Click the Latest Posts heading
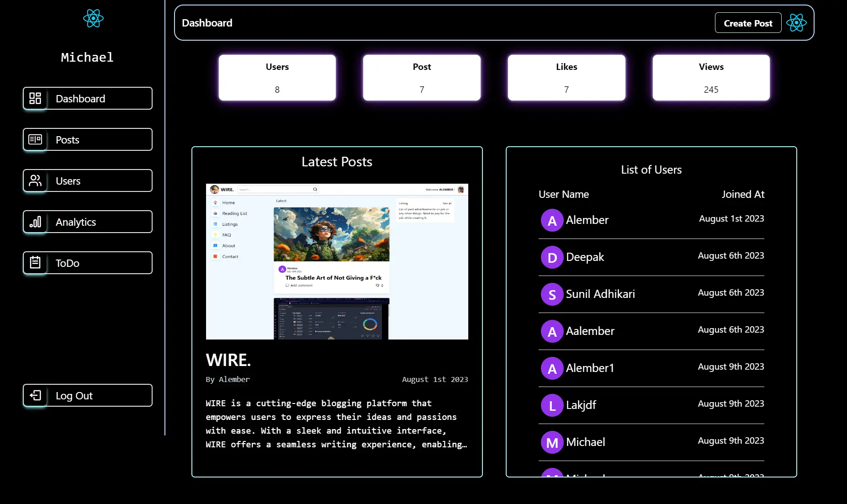 [337, 162]
